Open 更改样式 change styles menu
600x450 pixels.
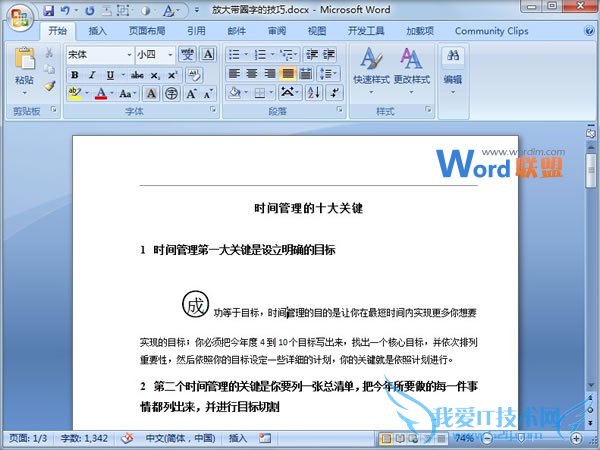coord(412,71)
